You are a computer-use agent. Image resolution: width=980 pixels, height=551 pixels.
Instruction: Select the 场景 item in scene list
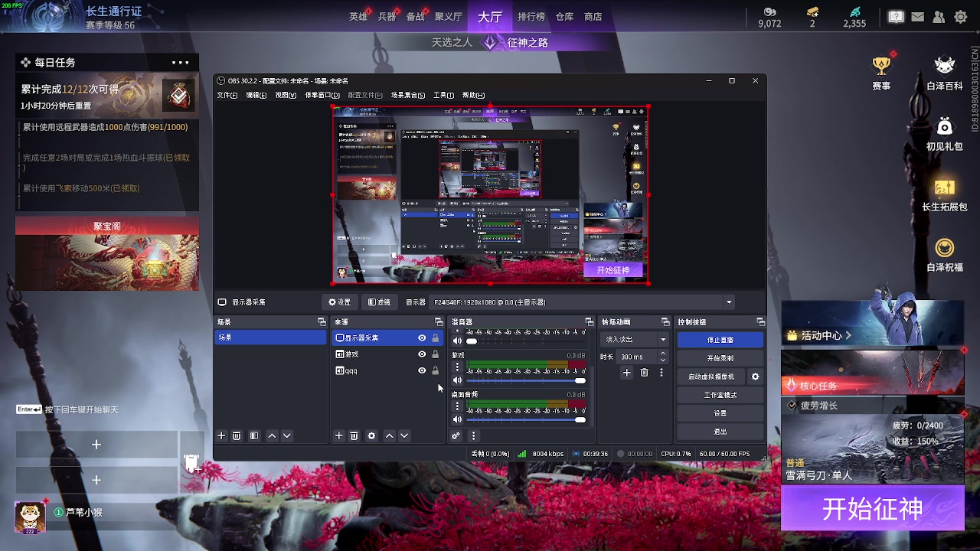click(270, 337)
